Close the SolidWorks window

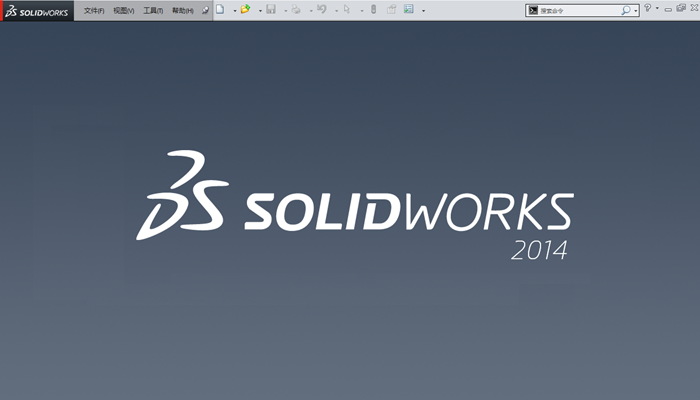[694, 8]
